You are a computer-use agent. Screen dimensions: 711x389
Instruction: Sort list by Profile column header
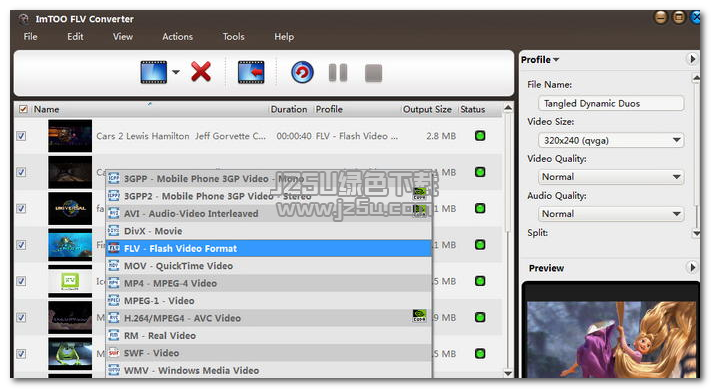(329, 109)
